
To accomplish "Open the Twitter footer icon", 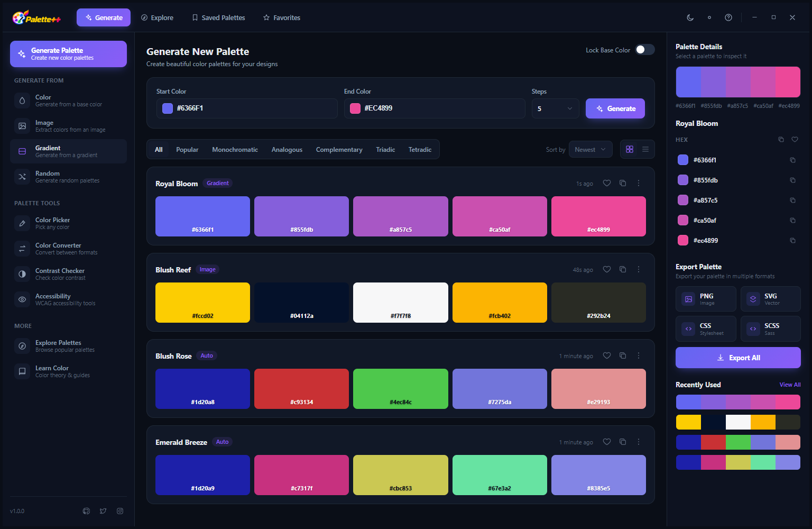I will coord(103,511).
